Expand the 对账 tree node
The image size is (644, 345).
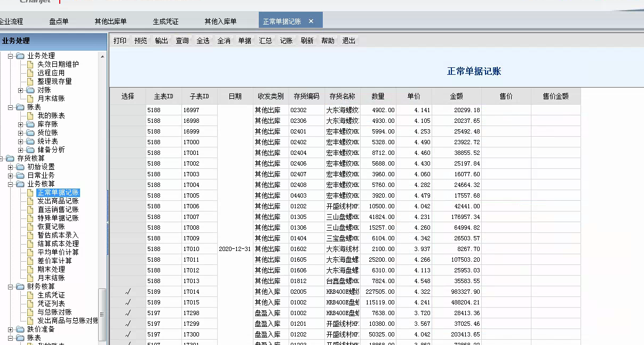pos(21,90)
